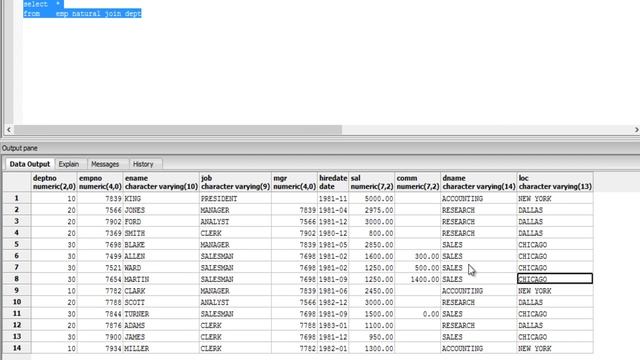Click the MARTIN ename cell

(161, 279)
